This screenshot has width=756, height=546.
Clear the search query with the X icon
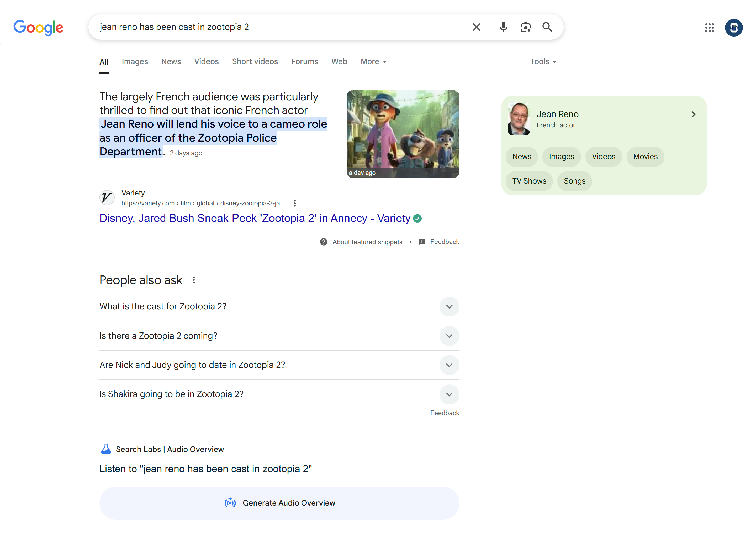pyautogui.click(x=476, y=27)
